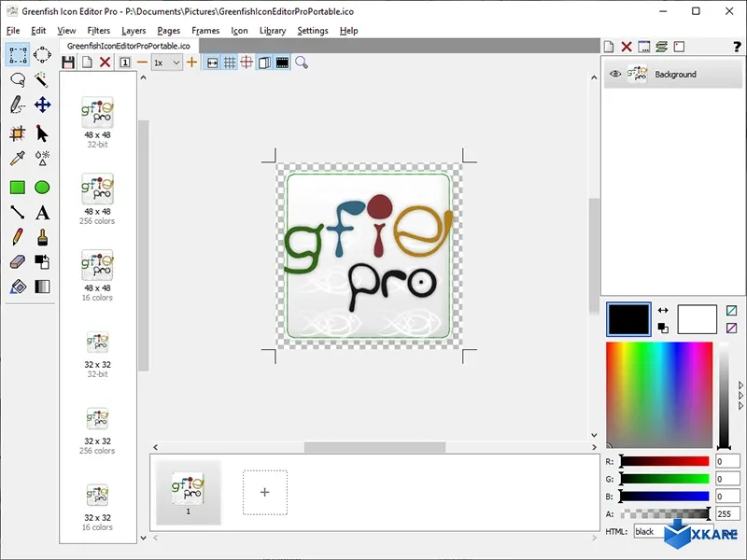The width and height of the screenshot is (747, 560).
Task: Save the document with floppy icon
Action: coord(68,63)
